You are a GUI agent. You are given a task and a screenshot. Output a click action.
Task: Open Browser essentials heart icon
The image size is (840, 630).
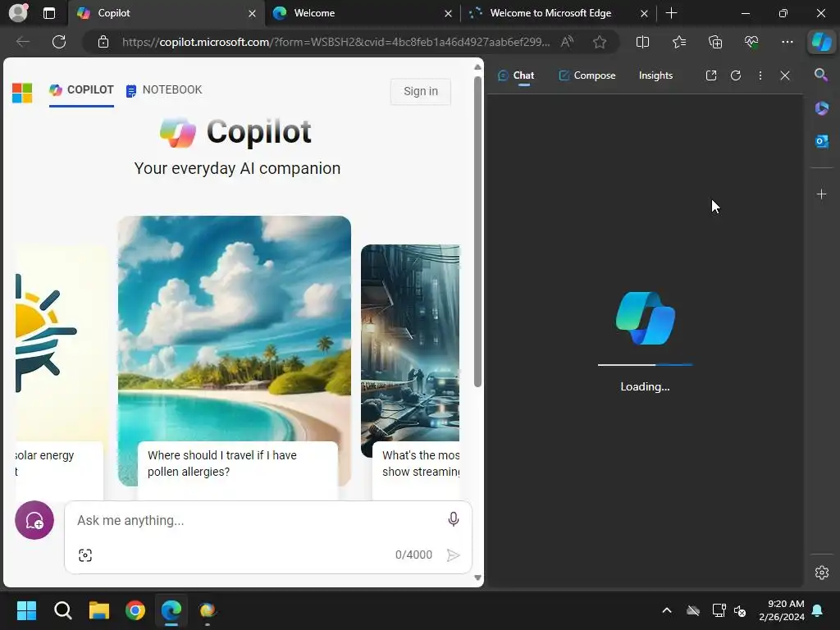point(751,42)
